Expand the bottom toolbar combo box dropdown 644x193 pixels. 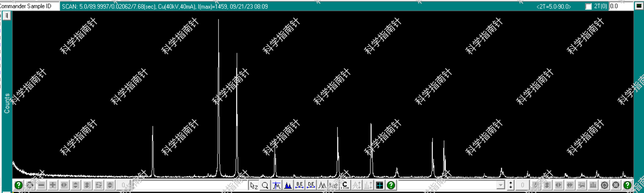pyautogui.click(x=501, y=185)
